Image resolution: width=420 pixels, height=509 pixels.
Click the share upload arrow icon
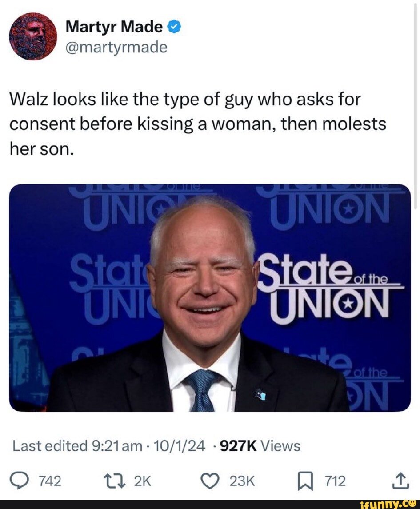(400, 481)
